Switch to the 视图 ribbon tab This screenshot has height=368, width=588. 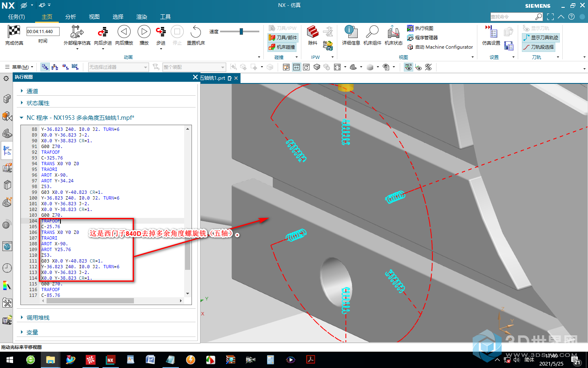point(94,17)
